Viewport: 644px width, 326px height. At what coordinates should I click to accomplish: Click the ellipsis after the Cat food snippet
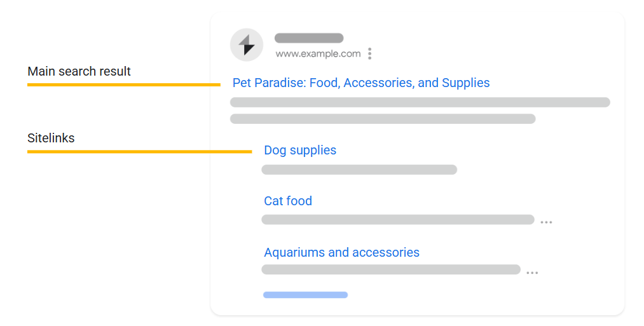(x=546, y=222)
